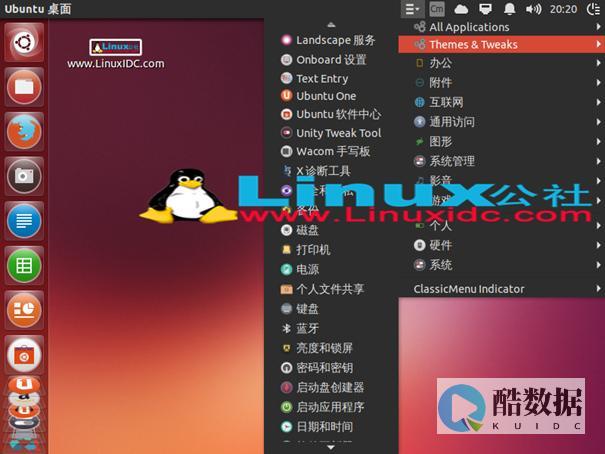Expand the 系统管理 category
605x454 pixels.
(x=502, y=161)
